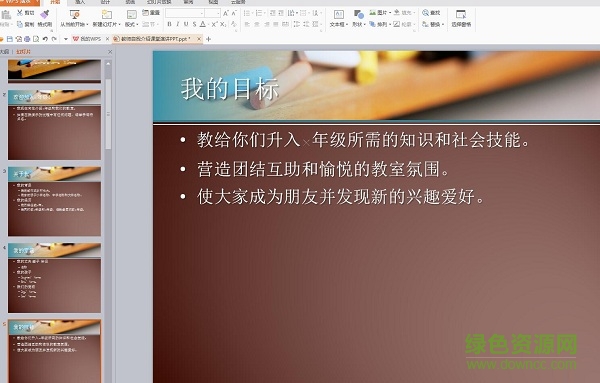The image size is (600, 383).
Task: Toggle text shadow (S)
Action: [x=194, y=24]
